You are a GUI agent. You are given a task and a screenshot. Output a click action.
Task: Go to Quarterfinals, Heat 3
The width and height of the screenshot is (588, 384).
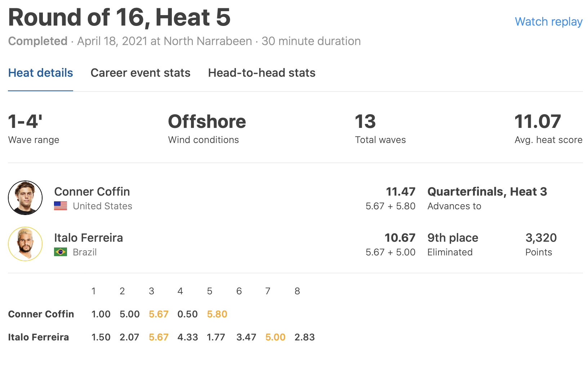[x=487, y=191]
